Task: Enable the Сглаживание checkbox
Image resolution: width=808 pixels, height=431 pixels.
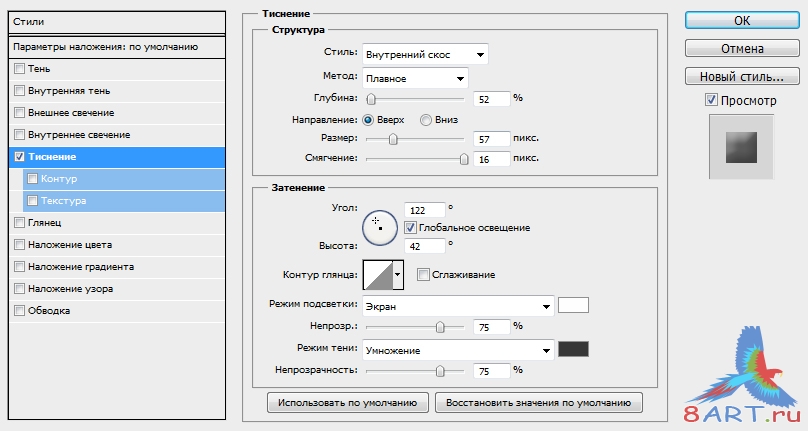Action: [x=423, y=275]
